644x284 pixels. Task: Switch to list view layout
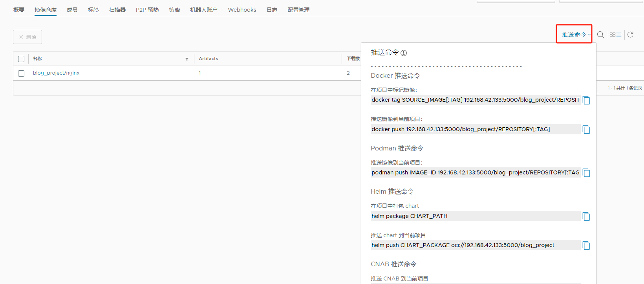tap(619, 35)
